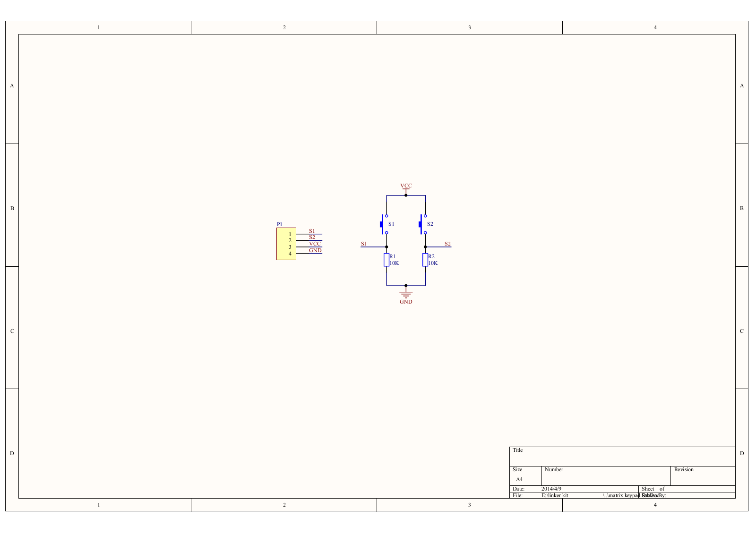Click zone number 4 on top border
This screenshot has width=756, height=534.
click(x=655, y=27)
